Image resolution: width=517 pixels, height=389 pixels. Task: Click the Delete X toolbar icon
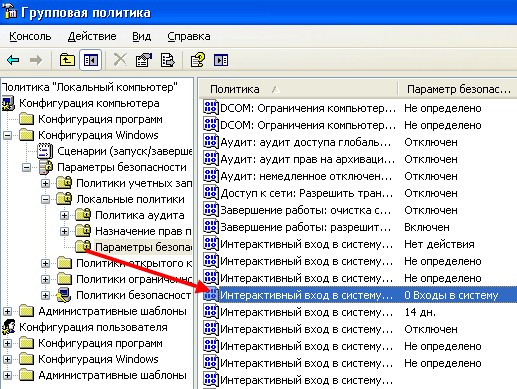[120, 60]
